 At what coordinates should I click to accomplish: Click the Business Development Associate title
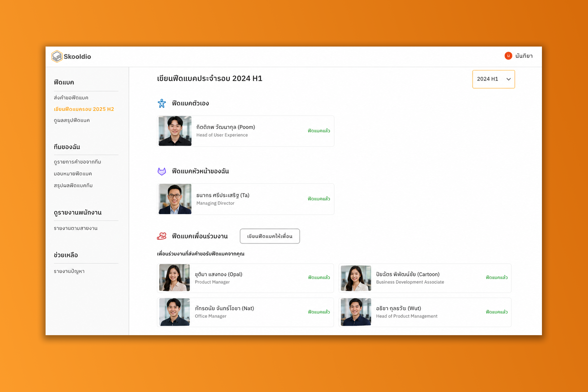(x=410, y=282)
